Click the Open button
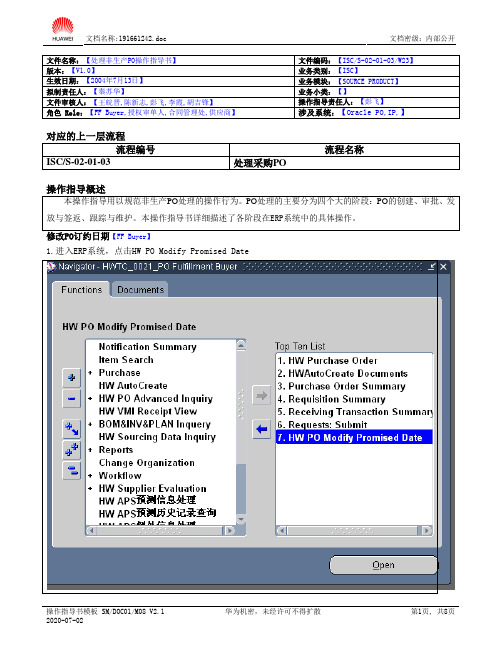The height and width of the screenshot is (649, 502). (383, 565)
